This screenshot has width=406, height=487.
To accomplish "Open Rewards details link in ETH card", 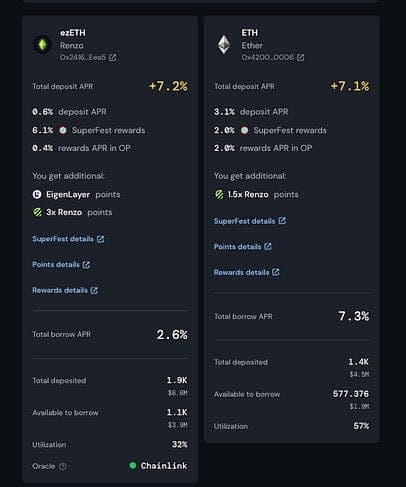I will coord(247,272).
